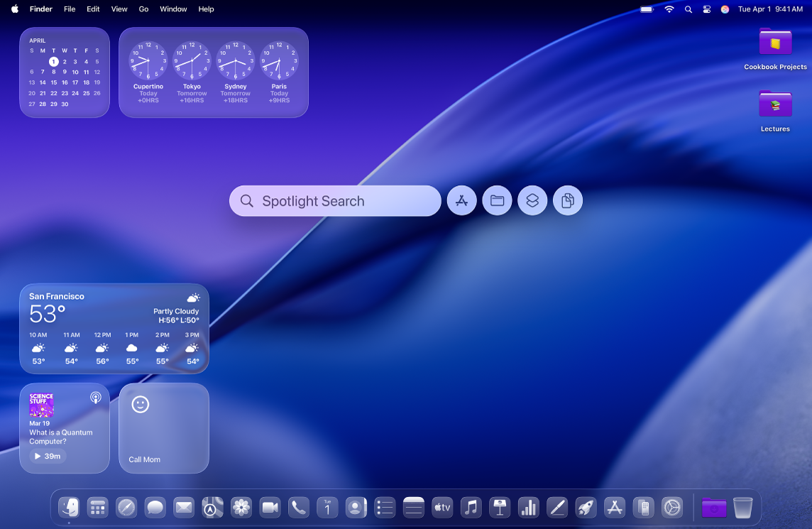Play the What is a Quantum Computer episode
812x529 pixels.
tap(46, 456)
